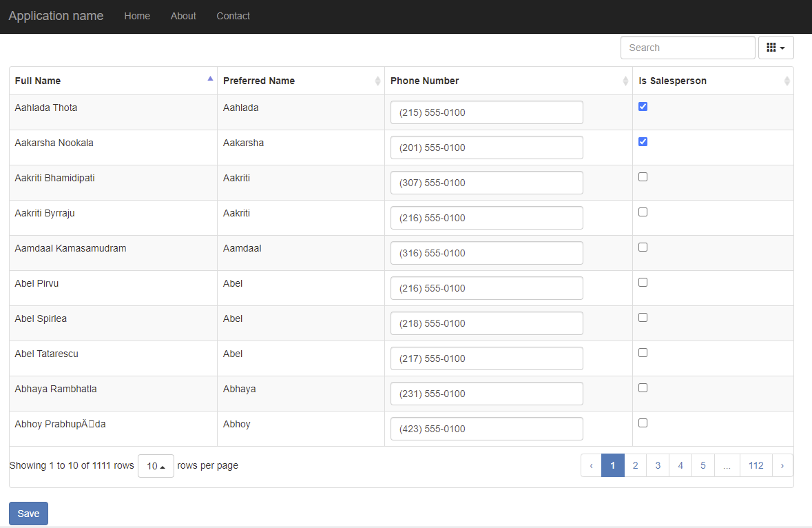Click the ellipsis in the pagination bar

click(x=727, y=465)
